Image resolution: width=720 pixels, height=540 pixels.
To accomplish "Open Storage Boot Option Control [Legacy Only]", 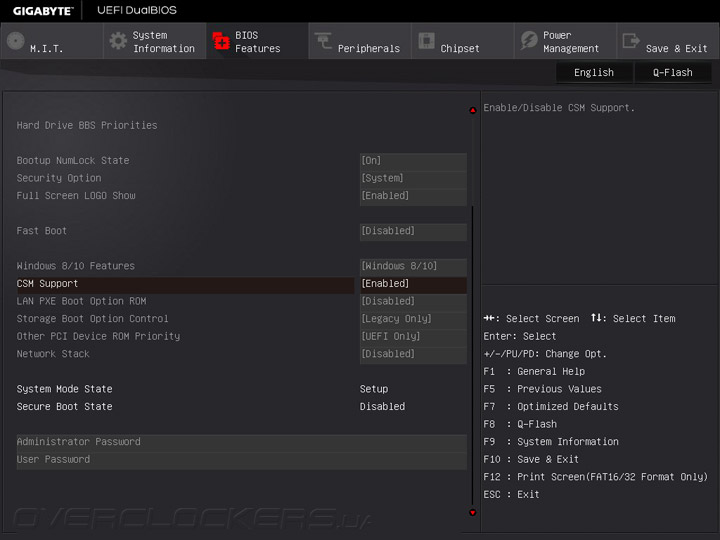I will tap(413, 319).
